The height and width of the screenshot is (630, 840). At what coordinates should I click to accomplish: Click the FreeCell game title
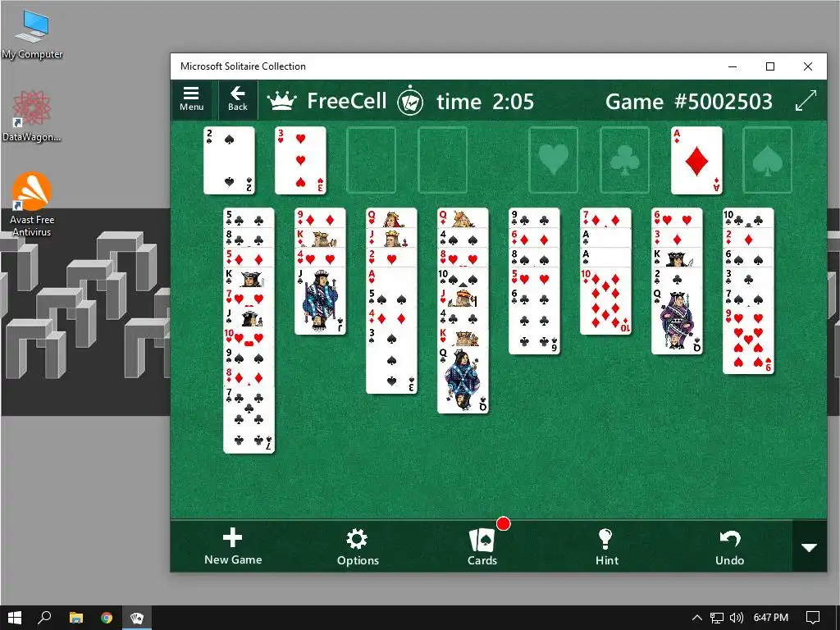coord(347,101)
